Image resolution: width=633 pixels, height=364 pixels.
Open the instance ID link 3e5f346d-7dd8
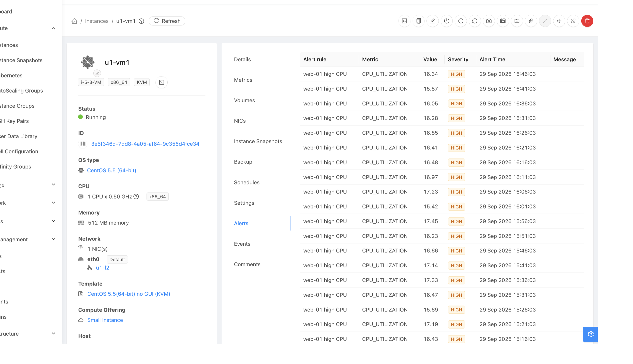(x=145, y=144)
